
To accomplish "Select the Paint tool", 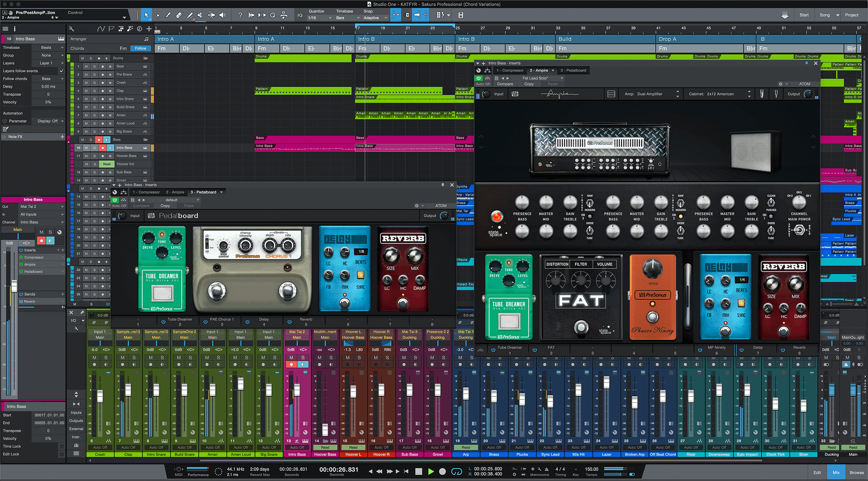I will 189,15.
